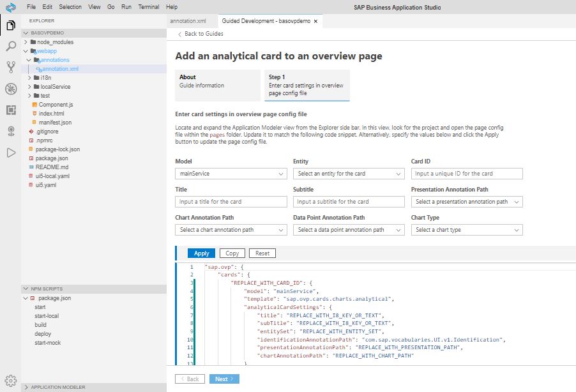This screenshot has width=576, height=392.
Task: Click the Next button
Action: [224, 379]
